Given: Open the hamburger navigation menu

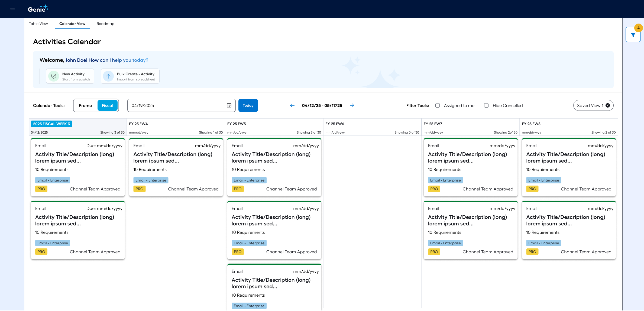Looking at the screenshot, I should (12, 9).
